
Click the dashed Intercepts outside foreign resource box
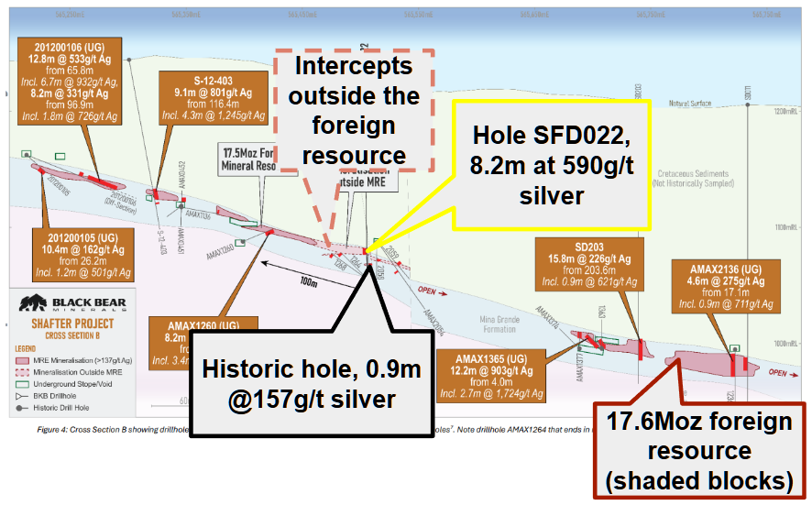tap(354, 110)
